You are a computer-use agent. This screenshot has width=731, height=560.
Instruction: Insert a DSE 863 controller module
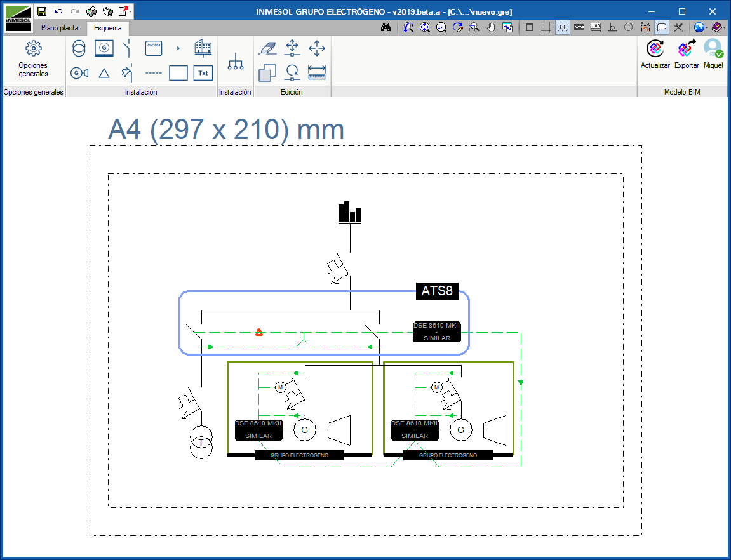pyautogui.click(x=154, y=48)
